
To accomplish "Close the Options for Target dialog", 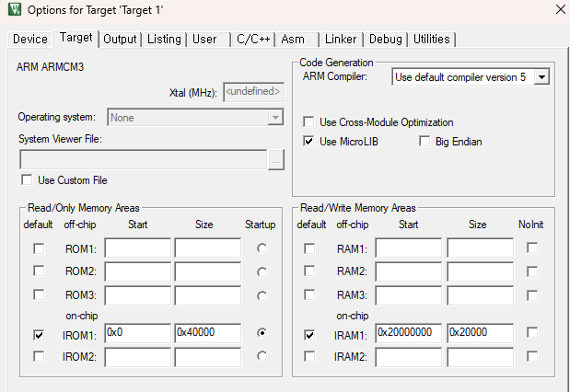I will [x=561, y=9].
